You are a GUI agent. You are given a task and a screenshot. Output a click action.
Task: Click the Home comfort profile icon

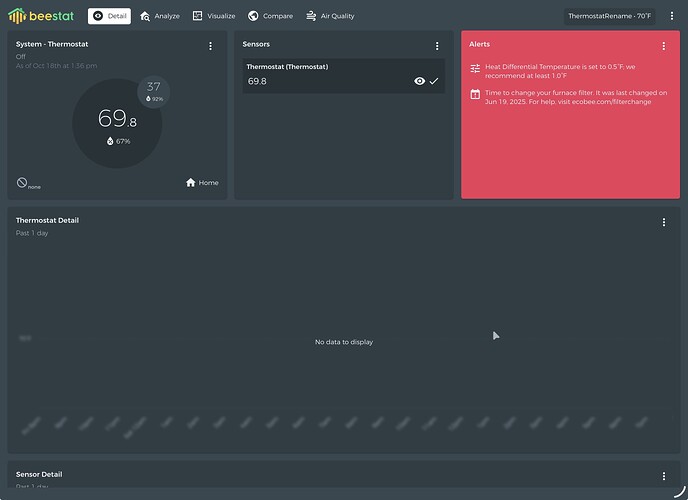(x=191, y=183)
